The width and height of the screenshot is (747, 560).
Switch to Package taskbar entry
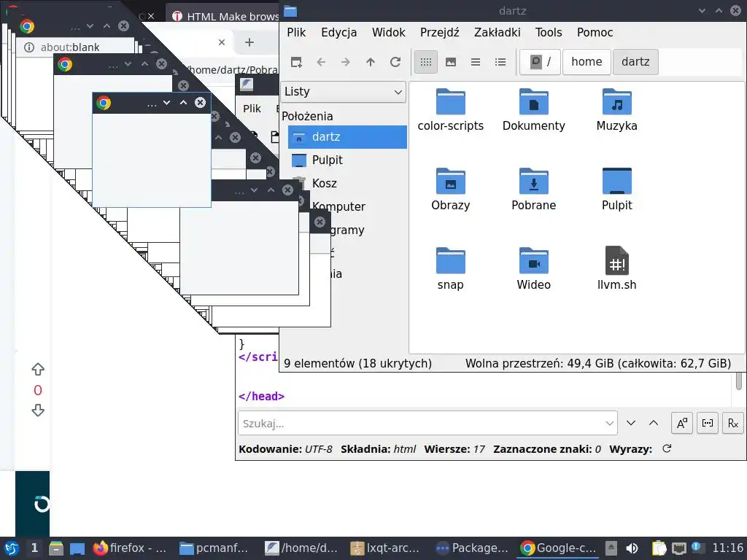(472, 548)
